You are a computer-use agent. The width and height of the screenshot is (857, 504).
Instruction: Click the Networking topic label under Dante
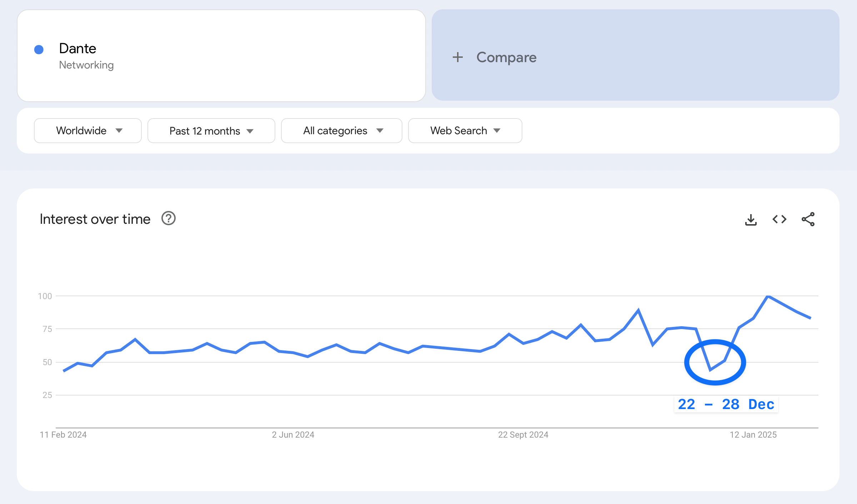point(86,65)
